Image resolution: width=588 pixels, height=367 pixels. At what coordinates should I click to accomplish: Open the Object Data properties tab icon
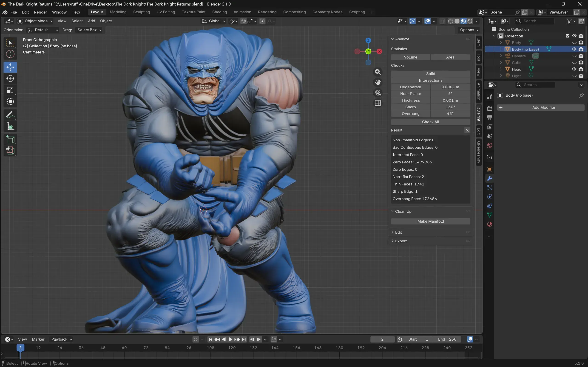[x=490, y=215]
